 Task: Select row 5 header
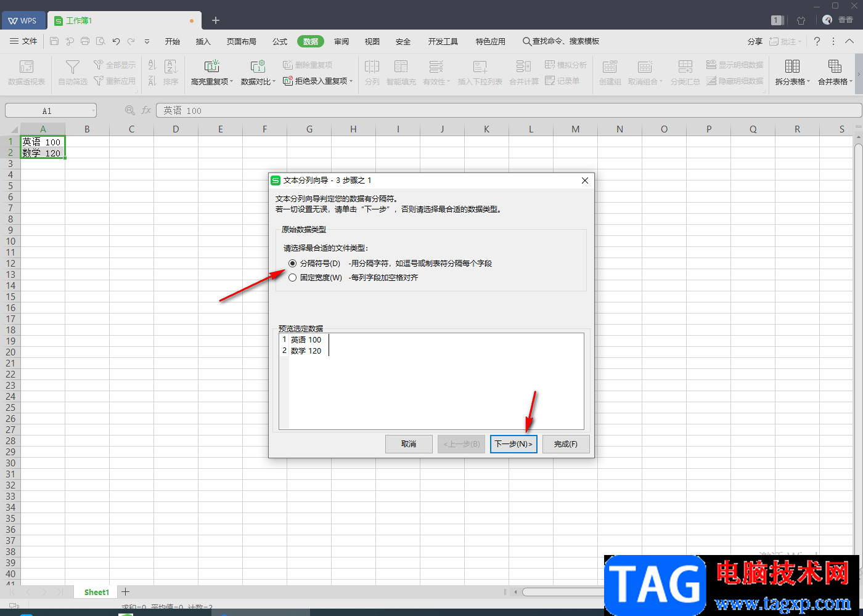pos(10,185)
